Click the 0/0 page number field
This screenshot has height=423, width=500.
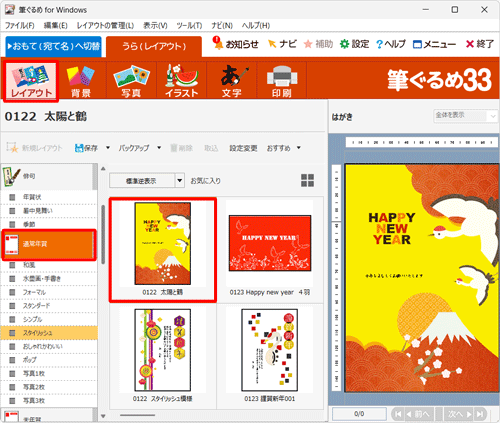pos(359,414)
